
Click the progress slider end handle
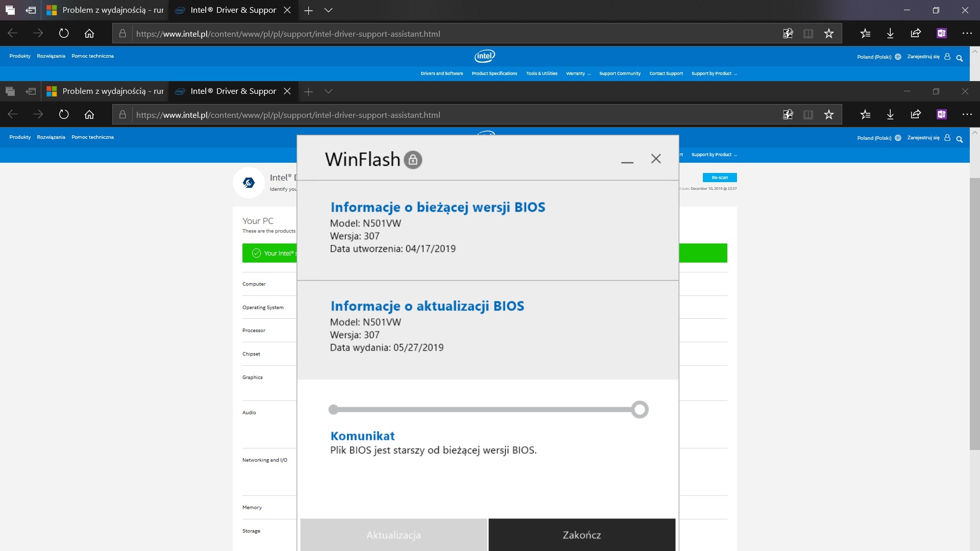(639, 410)
